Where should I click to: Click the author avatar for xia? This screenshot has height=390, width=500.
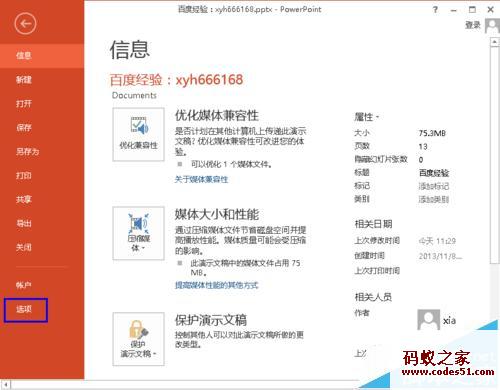(429, 320)
